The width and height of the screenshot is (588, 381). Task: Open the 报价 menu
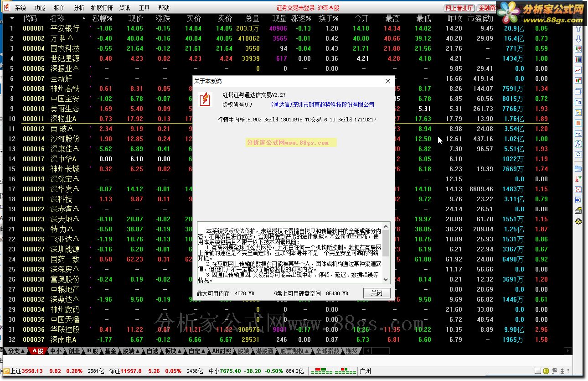pyautogui.click(x=60, y=8)
